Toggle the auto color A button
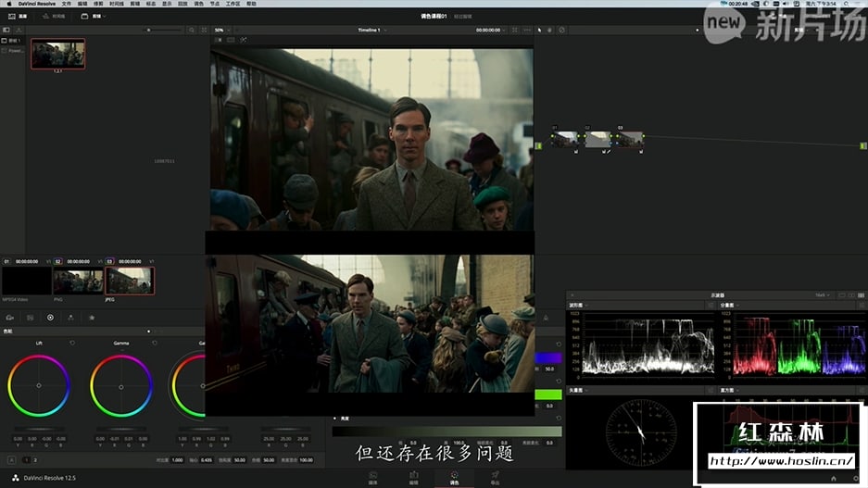 coord(11,460)
